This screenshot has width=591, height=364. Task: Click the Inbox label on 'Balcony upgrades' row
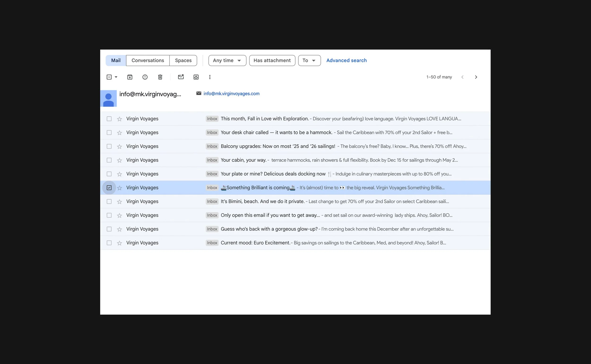[x=212, y=146]
